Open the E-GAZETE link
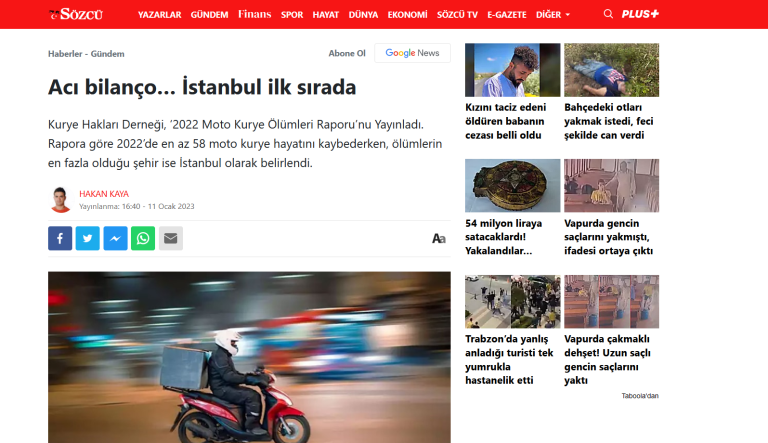The width and height of the screenshot is (768, 443). pyautogui.click(x=506, y=15)
